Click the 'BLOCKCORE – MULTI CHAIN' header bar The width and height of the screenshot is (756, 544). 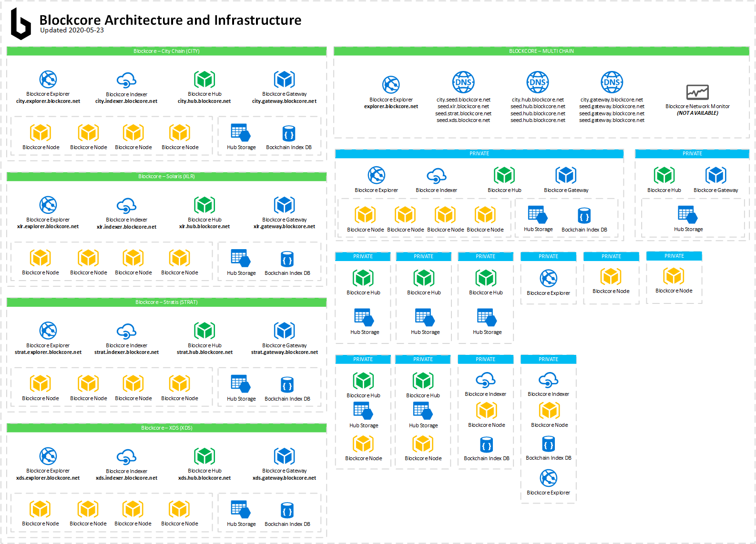(x=541, y=51)
